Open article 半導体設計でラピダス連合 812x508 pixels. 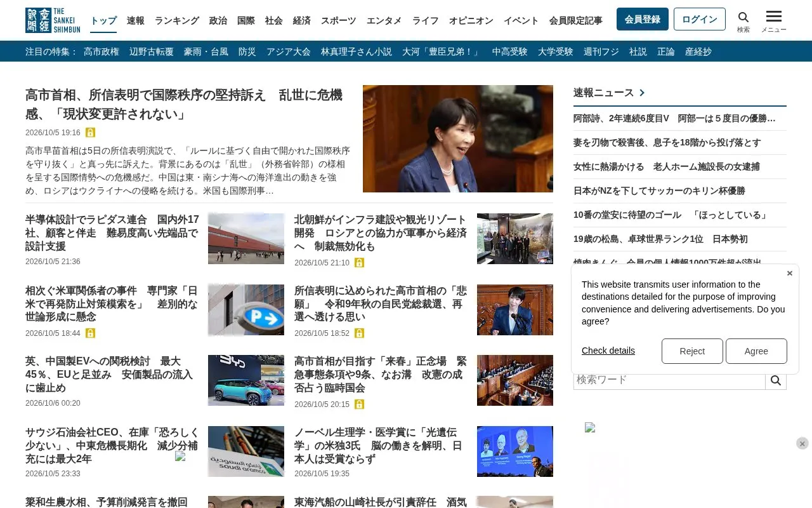(112, 232)
